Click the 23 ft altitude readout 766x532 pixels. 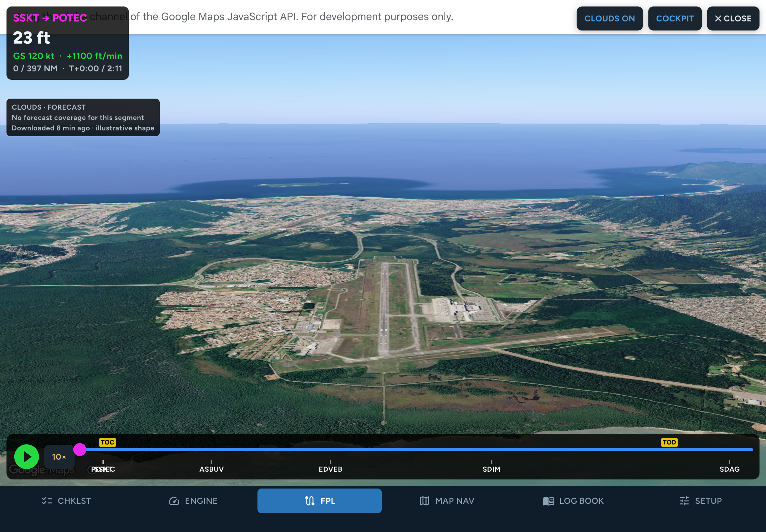(x=31, y=38)
